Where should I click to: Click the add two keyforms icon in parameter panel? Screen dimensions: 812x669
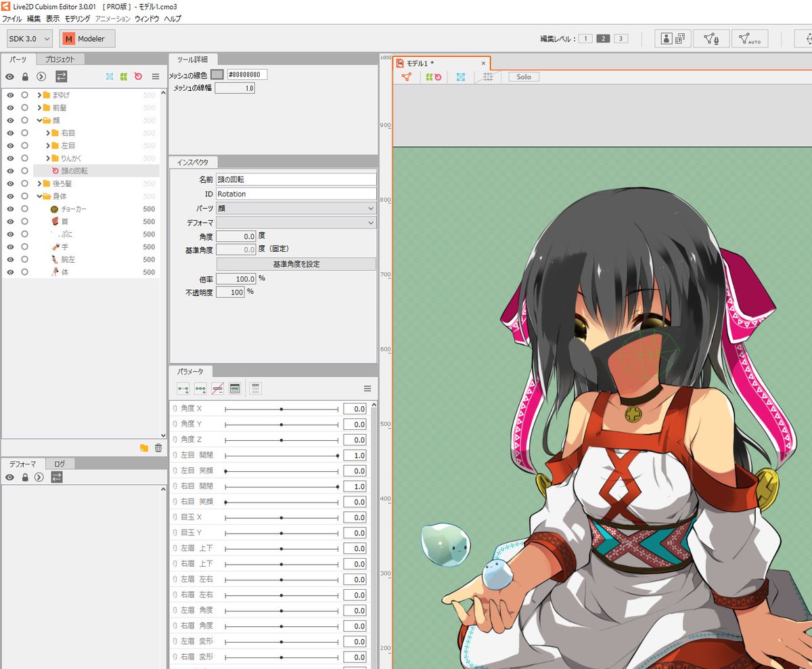[x=183, y=389]
